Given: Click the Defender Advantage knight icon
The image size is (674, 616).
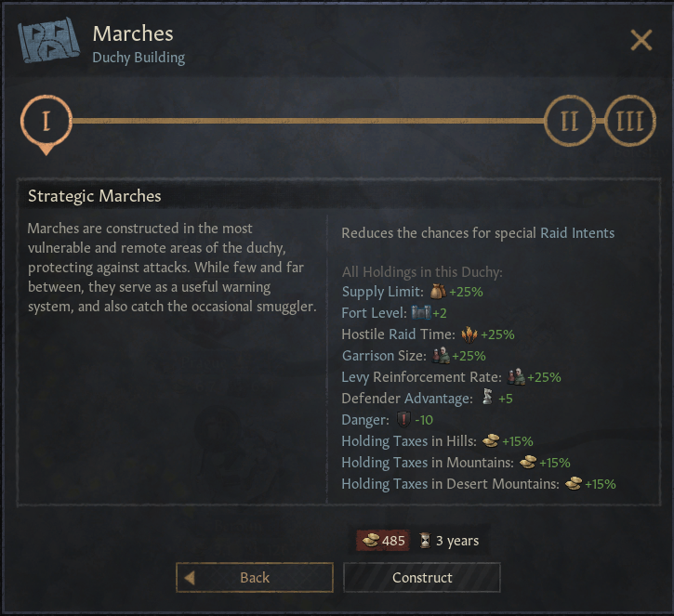Looking at the screenshot, I should point(487,398).
